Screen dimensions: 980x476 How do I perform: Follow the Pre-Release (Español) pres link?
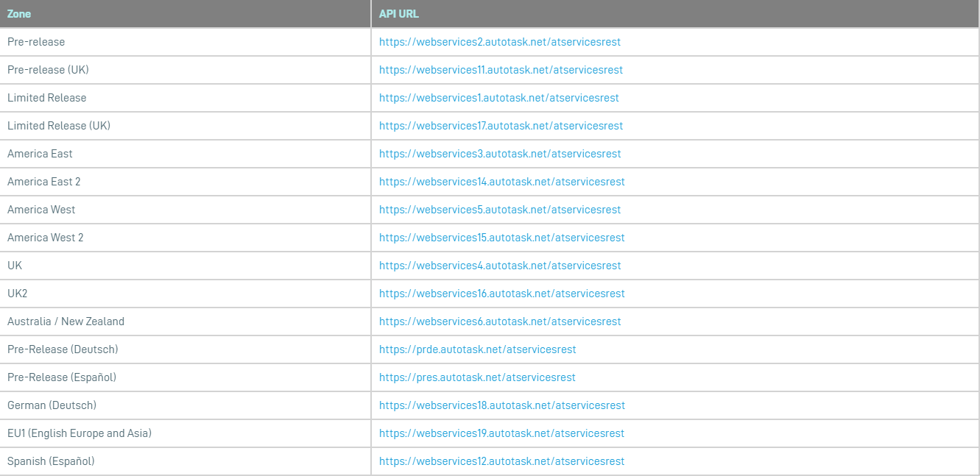pyautogui.click(x=477, y=377)
